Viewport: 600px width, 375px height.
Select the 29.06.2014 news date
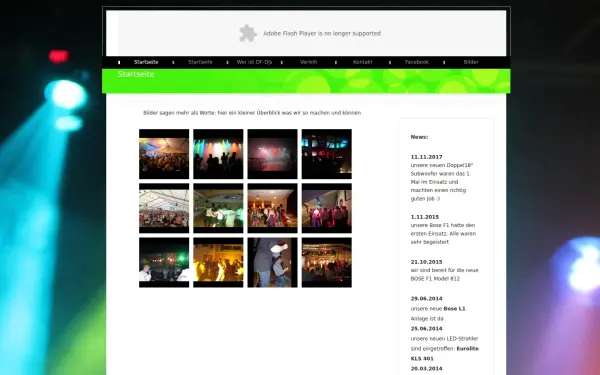point(426,299)
